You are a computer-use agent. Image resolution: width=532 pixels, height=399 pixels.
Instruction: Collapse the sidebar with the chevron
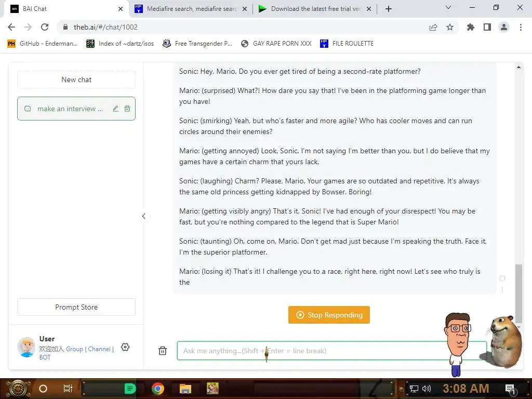(144, 216)
